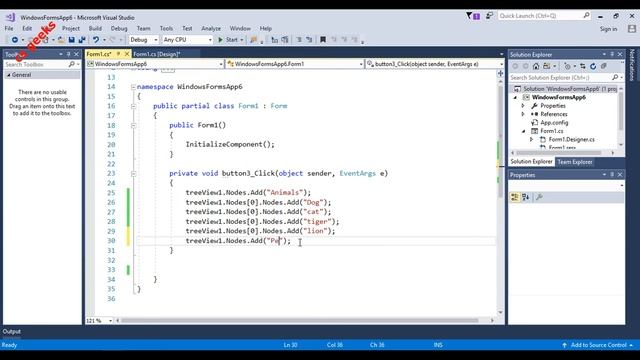Select App.config in Solution Explorer

tap(554, 122)
